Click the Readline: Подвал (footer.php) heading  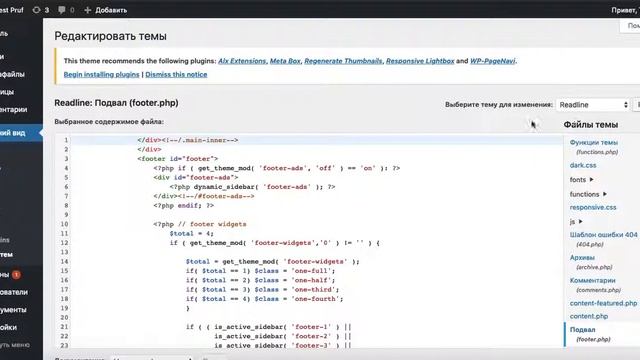point(116,103)
